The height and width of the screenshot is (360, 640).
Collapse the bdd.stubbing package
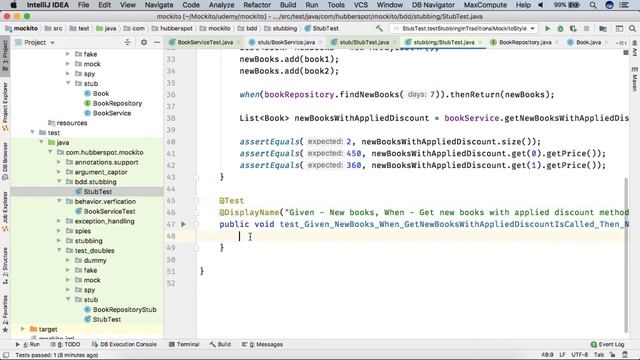[x=59, y=181]
